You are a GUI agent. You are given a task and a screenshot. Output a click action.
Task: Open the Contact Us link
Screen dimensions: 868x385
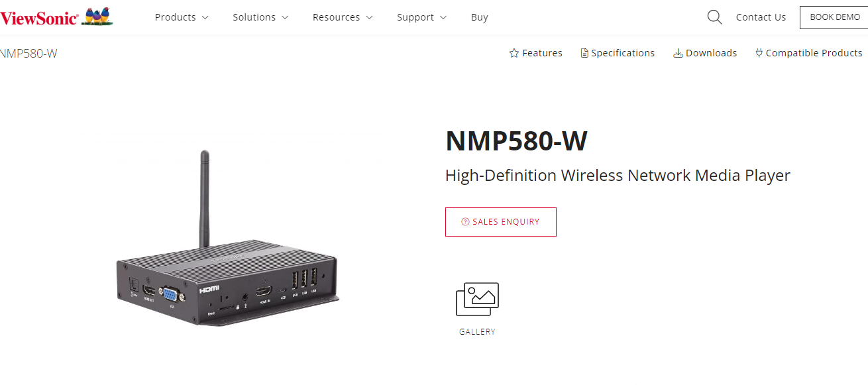coord(761,17)
